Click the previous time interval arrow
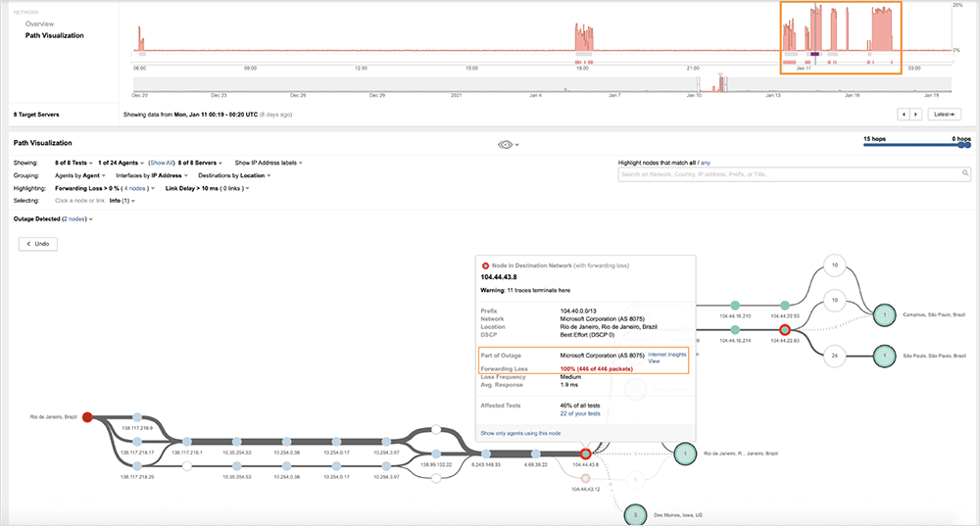Viewport: 980px width, 526px height. tap(904, 115)
